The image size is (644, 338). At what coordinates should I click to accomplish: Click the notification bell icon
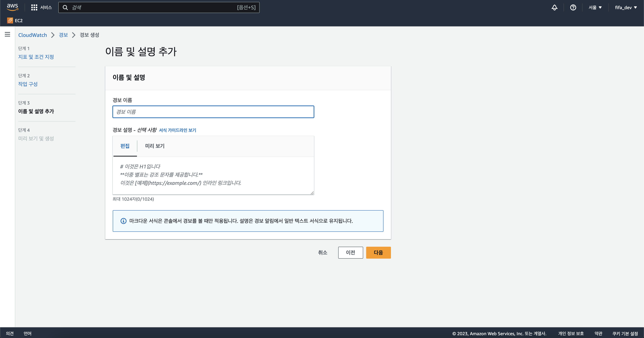[554, 7]
